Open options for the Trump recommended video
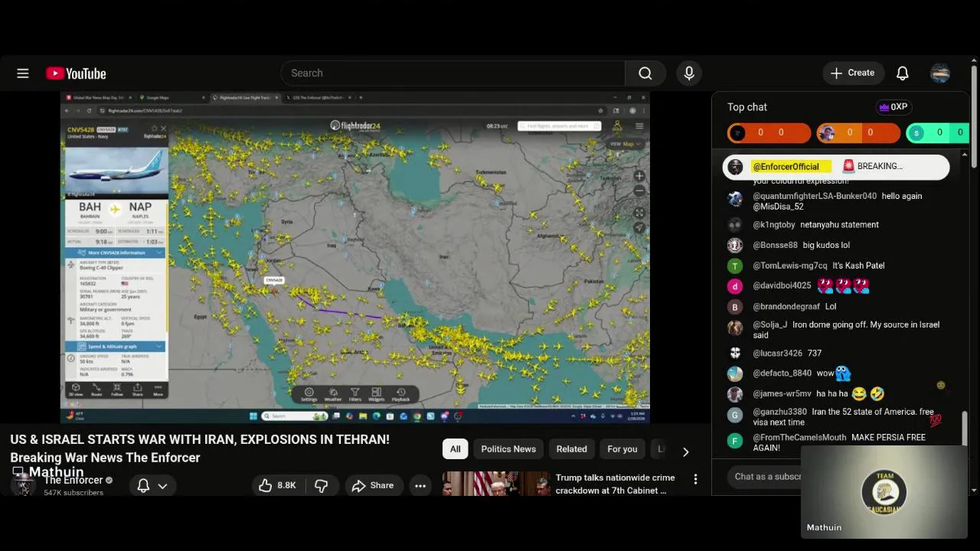Viewport: 980px width, 551px height. coord(695,479)
